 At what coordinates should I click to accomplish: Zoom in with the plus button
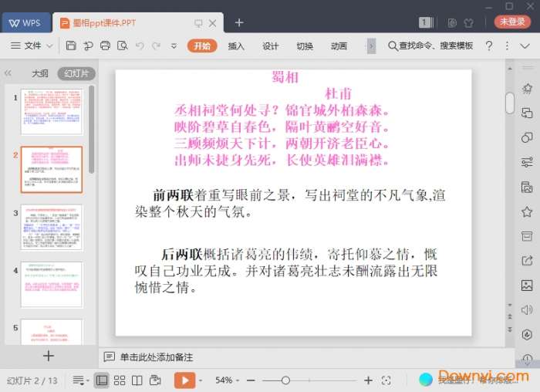click(x=368, y=380)
